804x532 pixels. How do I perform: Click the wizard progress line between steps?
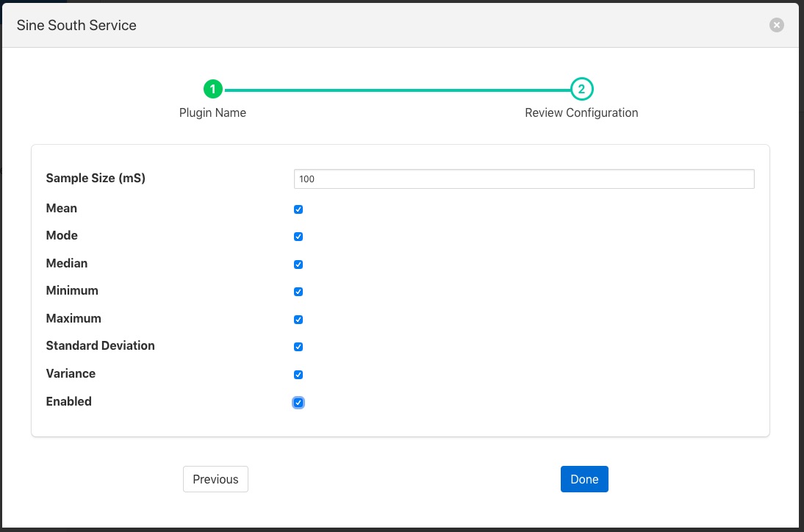click(x=397, y=90)
